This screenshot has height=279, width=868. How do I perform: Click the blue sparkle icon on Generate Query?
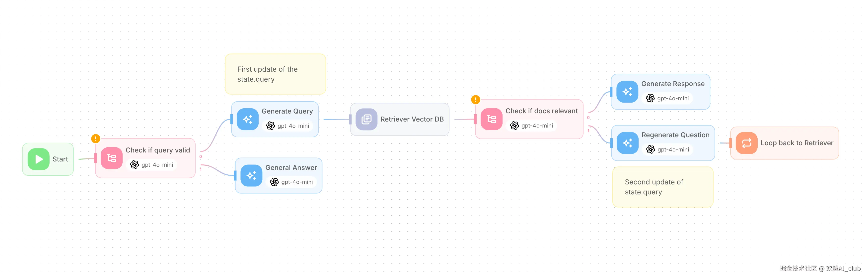(x=248, y=119)
